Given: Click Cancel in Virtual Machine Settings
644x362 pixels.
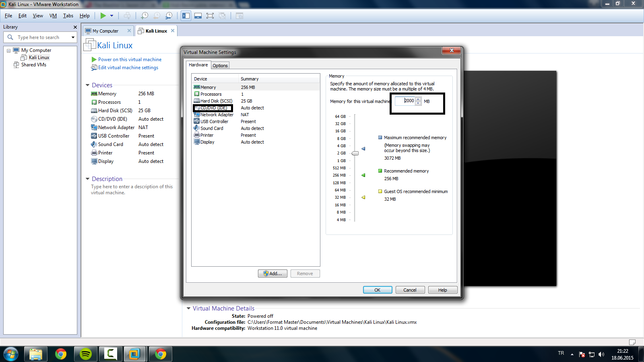Looking at the screenshot, I should click(x=410, y=290).
